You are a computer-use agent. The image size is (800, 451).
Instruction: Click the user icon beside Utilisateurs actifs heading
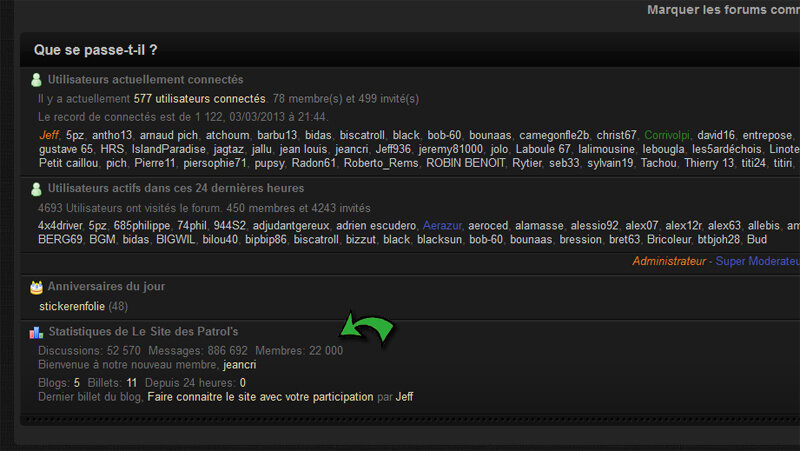tap(36, 188)
